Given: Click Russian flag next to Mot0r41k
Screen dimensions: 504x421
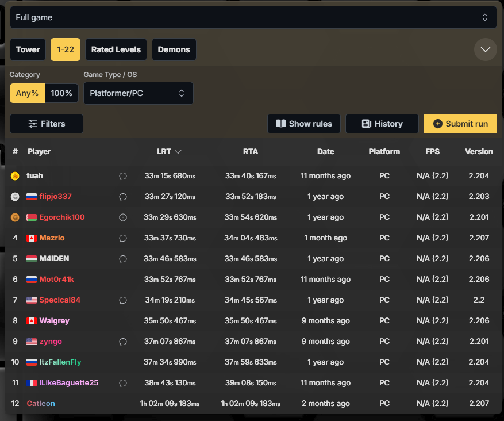Looking at the screenshot, I should [x=32, y=280].
